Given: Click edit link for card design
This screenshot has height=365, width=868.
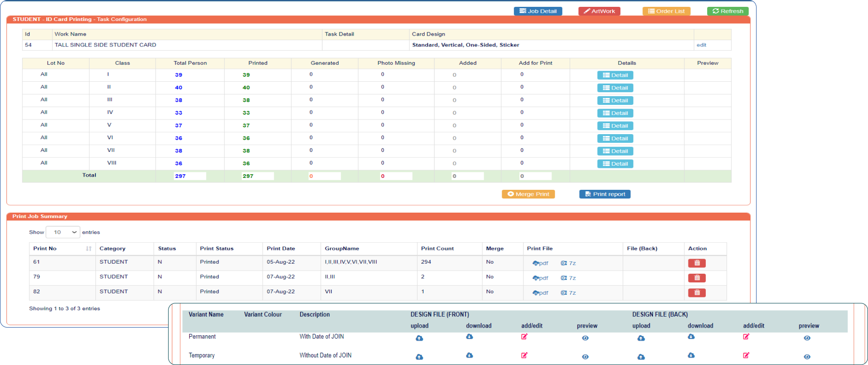Looking at the screenshot, I should (x=701, y=45).
